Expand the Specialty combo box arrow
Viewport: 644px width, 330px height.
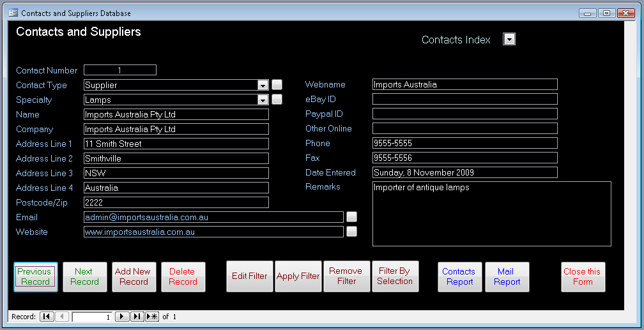[x=263, y=100]
